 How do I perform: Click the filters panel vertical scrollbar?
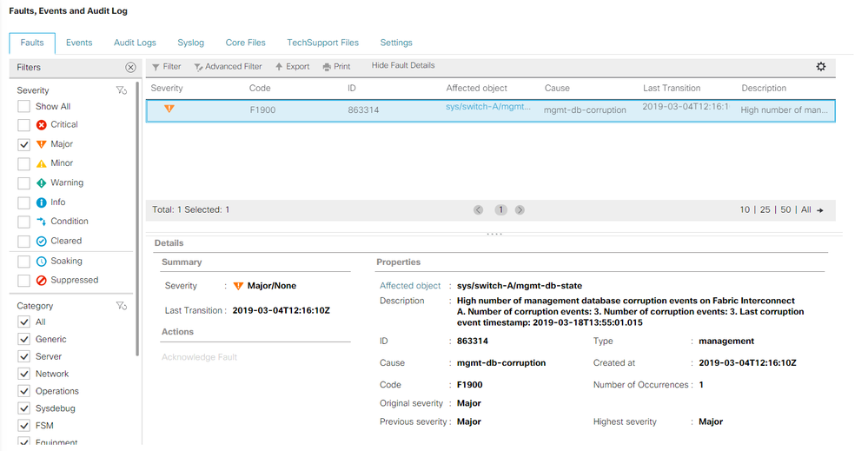[x=137, y=219]
